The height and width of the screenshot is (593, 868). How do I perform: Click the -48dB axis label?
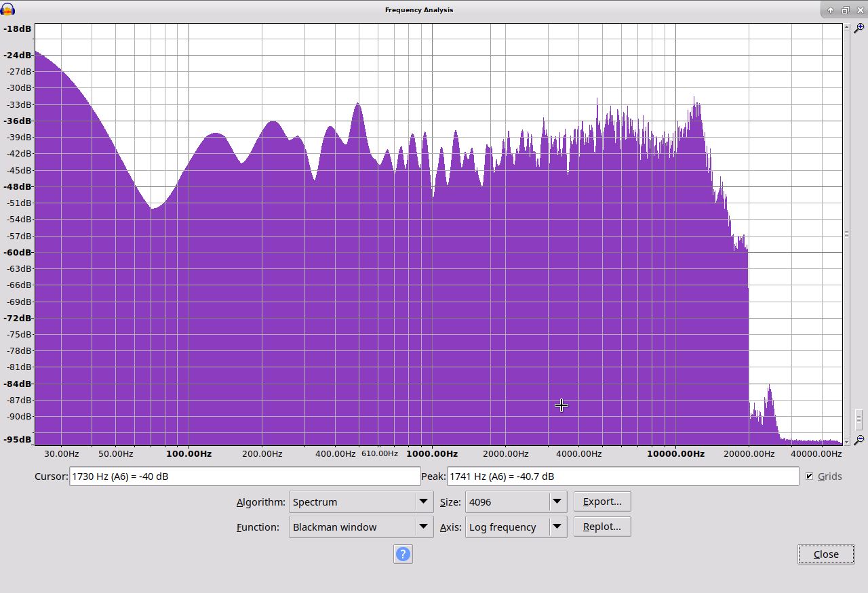click(x=18, y=187)
